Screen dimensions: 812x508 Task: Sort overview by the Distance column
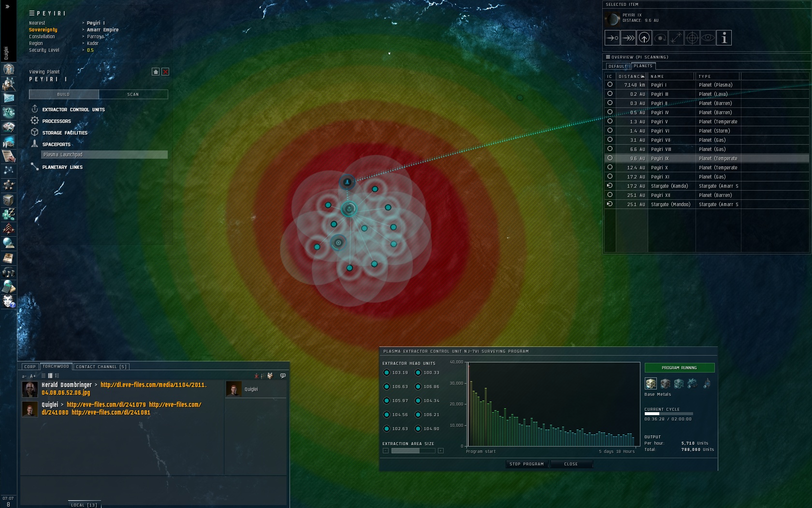point(632,76)
